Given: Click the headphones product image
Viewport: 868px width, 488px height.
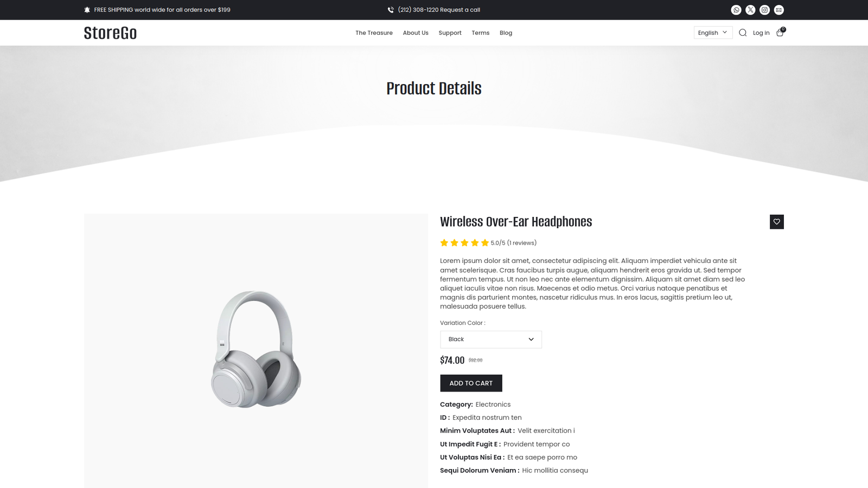Looking at the screenshot, I should click(x=256, y=350).
